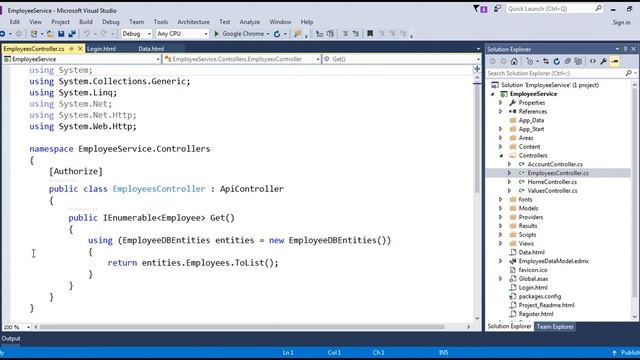Click the New Project toolbar icon
The width and height of the screenshot is (640, 360).
(34, 34)
